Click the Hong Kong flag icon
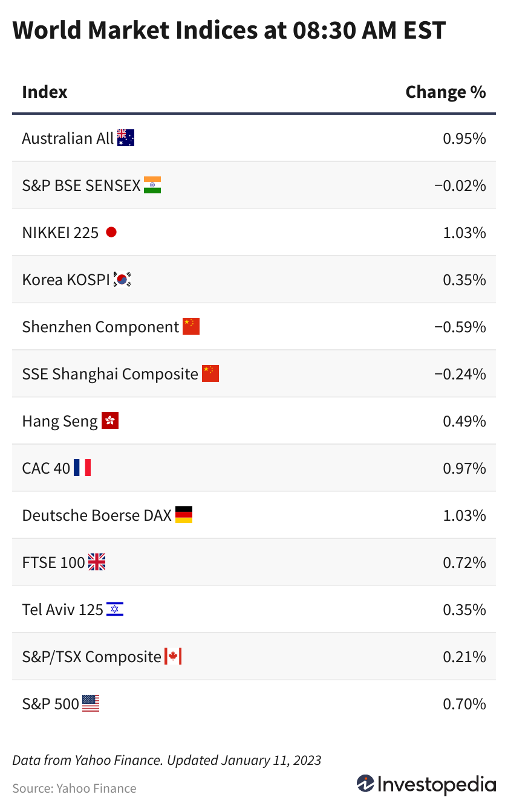The width and height of the screenshot is (508, 812). click(110, 420)
